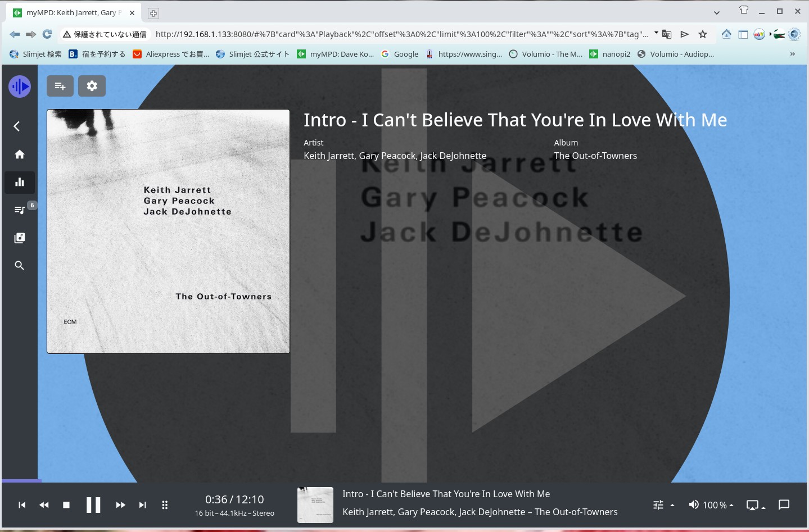Click the add-to-playlist button above album art
Image resolution: width=809 pixels, height=532 pixels.
60,86
